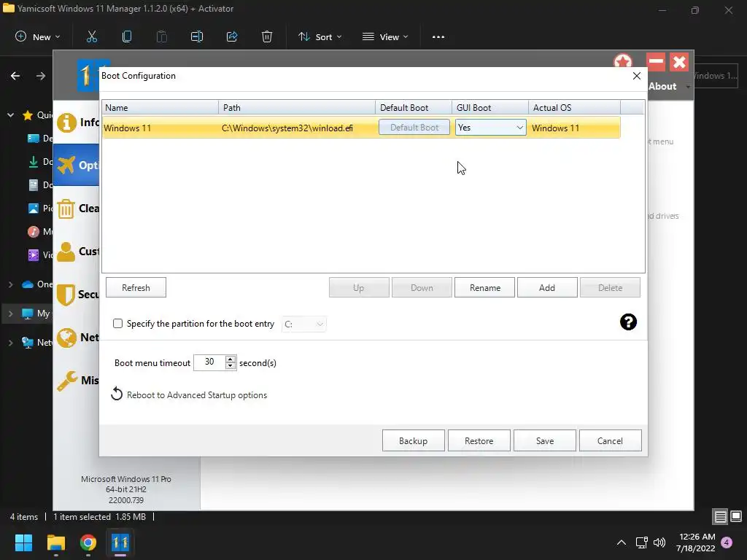Click the Share icon in File Explorer toolbar
Screen dimensions: 747x560
[232, 36]
